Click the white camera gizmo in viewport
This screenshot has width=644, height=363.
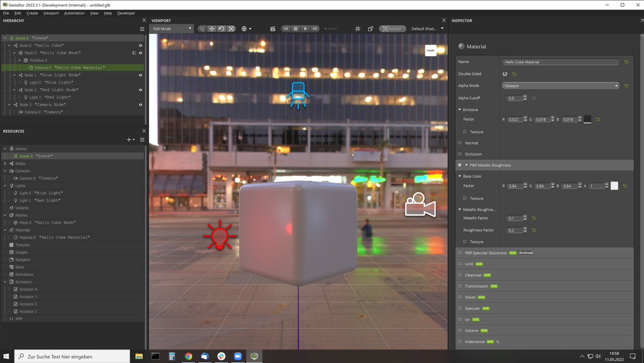420,205
